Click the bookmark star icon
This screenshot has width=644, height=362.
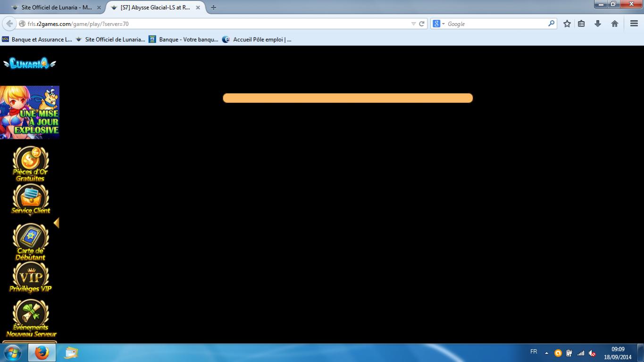click(567, 24)
